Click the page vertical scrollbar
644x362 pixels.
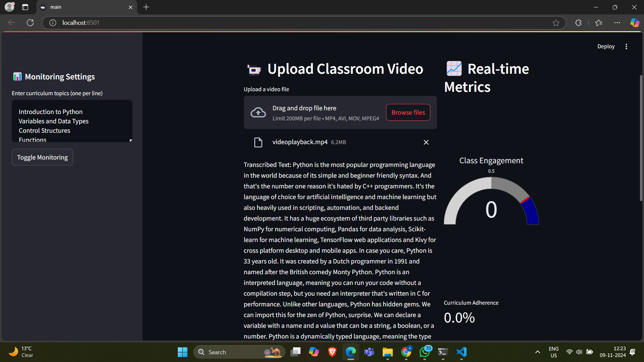click(x=641, y=137)
